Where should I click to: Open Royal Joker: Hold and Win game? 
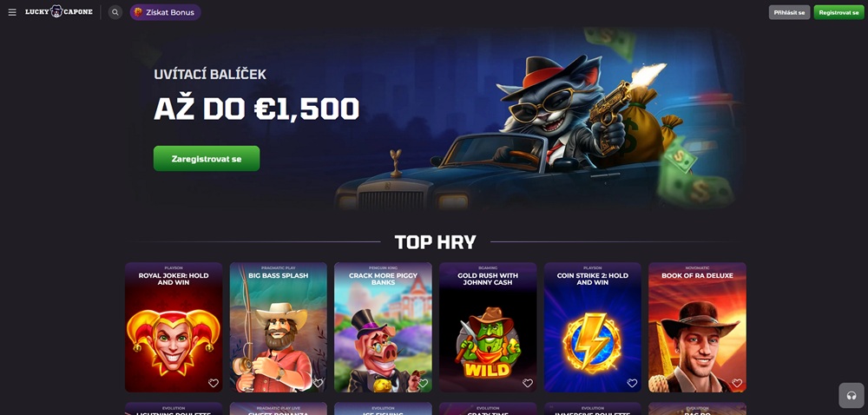[x=174, y=327]
